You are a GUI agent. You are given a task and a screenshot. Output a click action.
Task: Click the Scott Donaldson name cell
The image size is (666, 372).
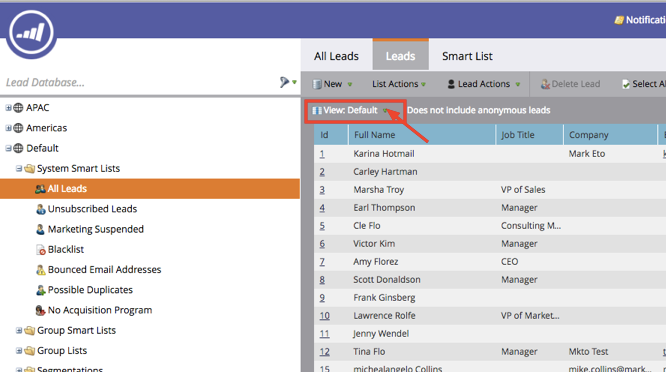point(387,280)
